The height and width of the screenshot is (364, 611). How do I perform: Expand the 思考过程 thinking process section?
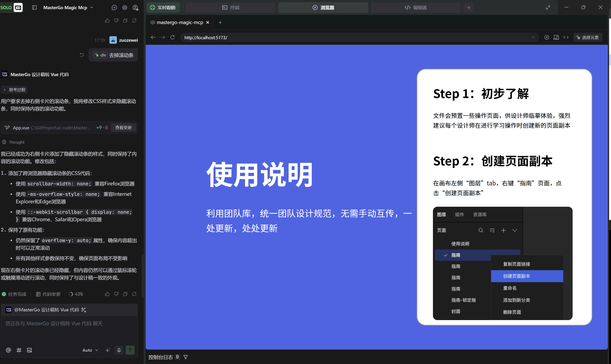tap(14, 89)
